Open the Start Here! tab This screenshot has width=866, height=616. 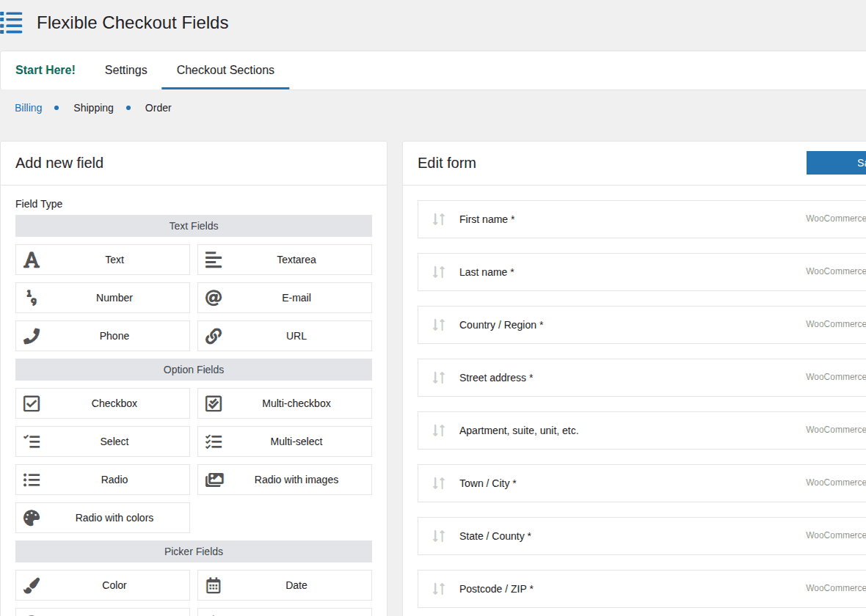tap(46, 70)
